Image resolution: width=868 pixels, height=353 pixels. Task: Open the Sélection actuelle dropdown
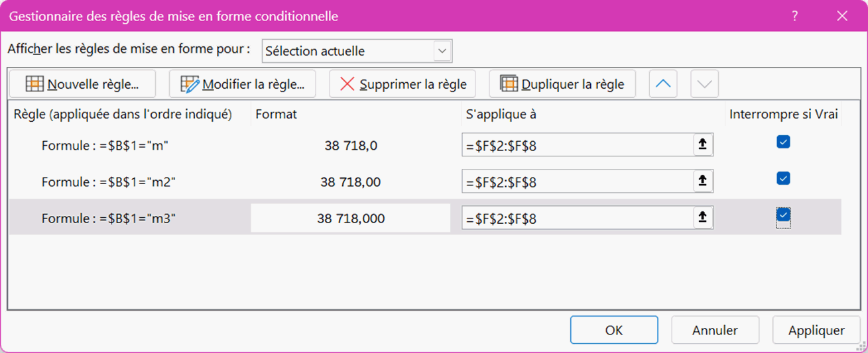[x=442, y=51]
